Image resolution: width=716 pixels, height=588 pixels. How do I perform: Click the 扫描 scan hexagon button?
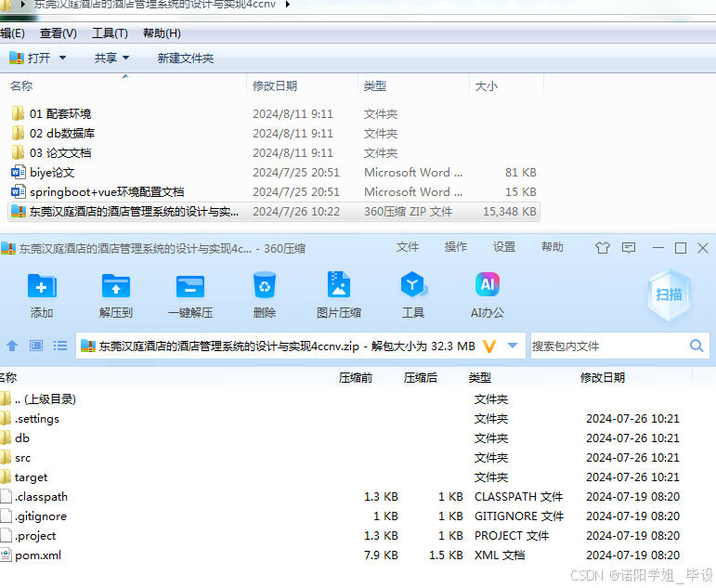click(x=669, y=294)
